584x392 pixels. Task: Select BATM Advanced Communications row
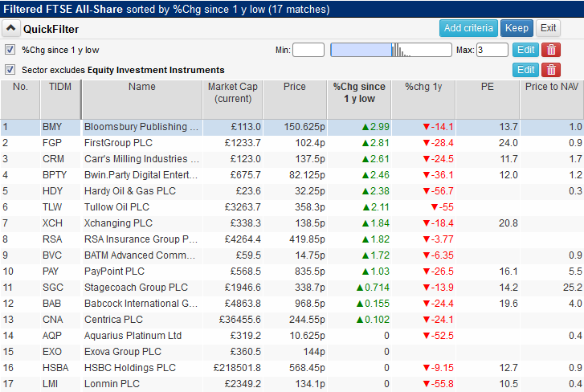click(292, 255)
